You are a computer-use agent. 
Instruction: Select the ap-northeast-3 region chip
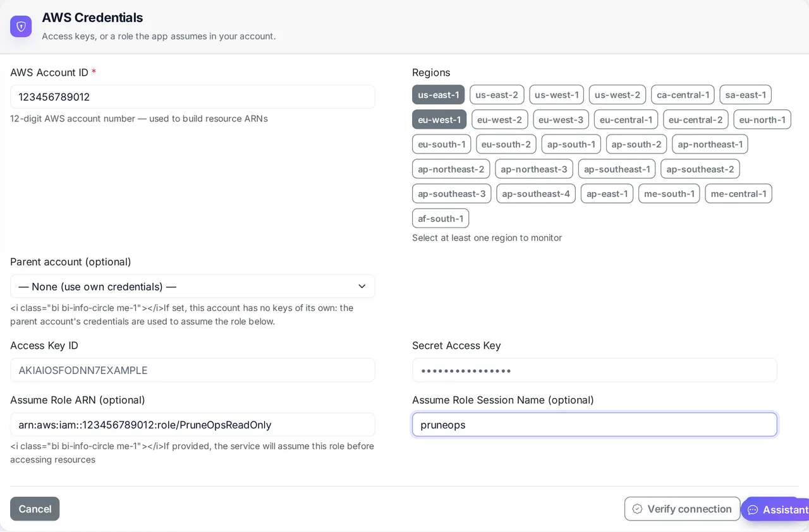(x=534, y=169)
